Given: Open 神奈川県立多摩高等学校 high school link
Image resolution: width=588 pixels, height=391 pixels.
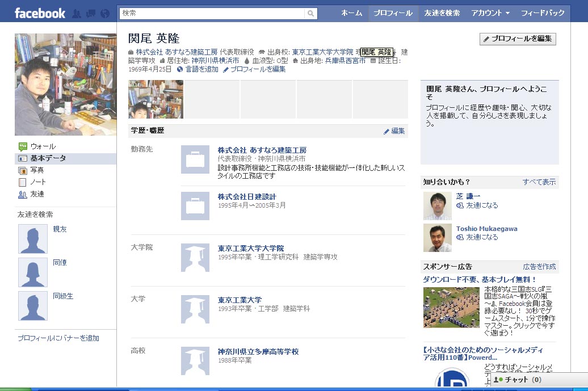Looking at the screenshot, I should click(x=258, y=352).
